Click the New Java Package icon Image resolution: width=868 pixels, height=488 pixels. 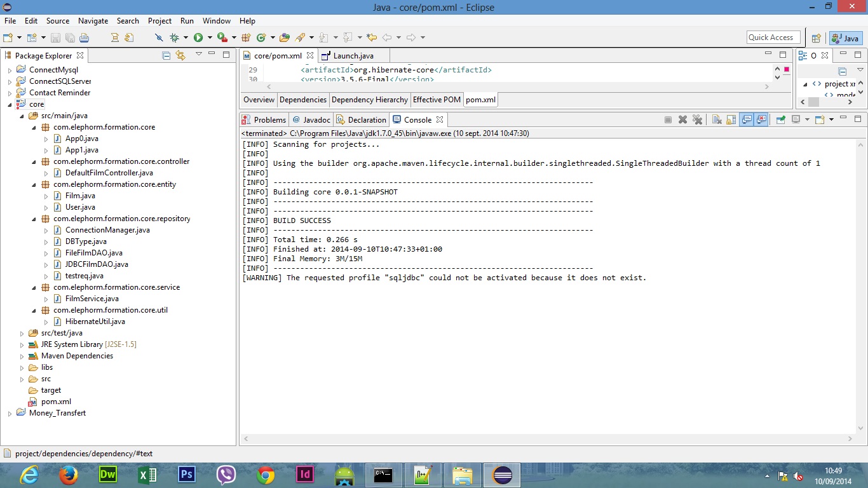[245, 37]
